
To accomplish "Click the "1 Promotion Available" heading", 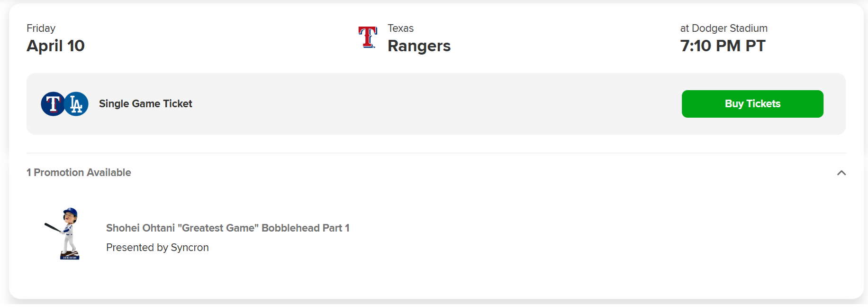I will coord(79,173).
